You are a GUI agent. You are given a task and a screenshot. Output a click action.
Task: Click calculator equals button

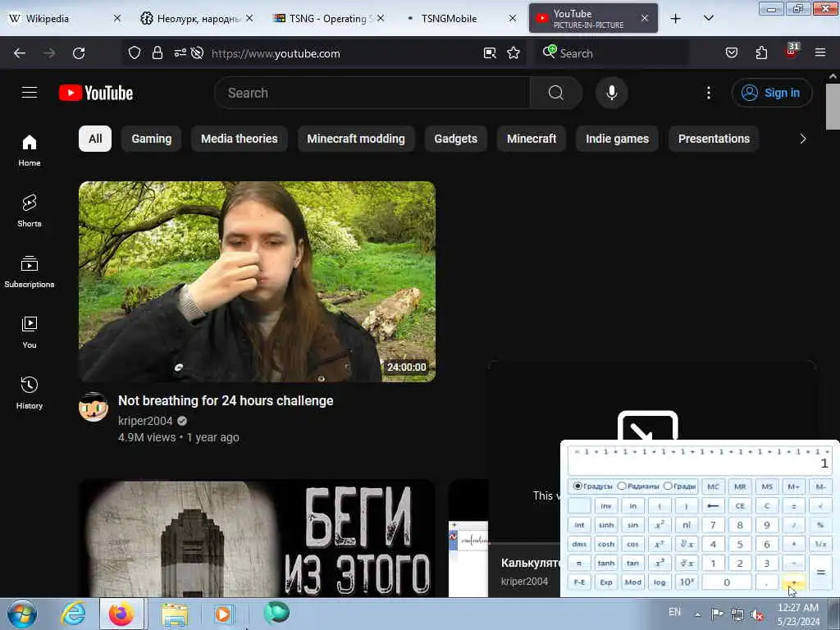pyautogui.click(x=820, y=572)
